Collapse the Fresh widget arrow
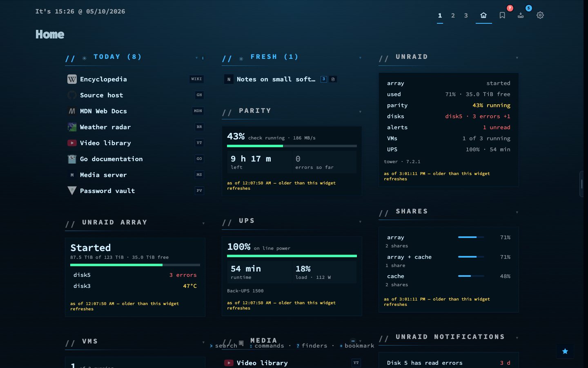Screen dimensions: 588x368 [360, 58]
